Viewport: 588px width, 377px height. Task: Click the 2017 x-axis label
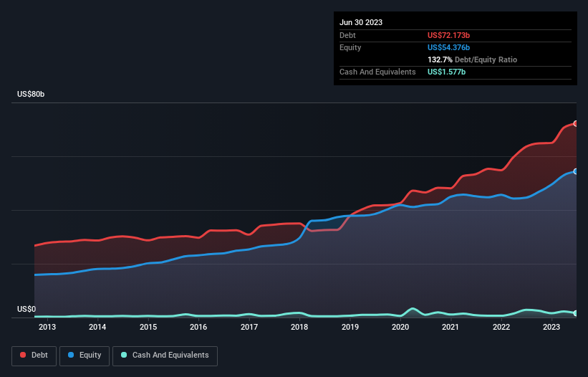tap(249, 327)
